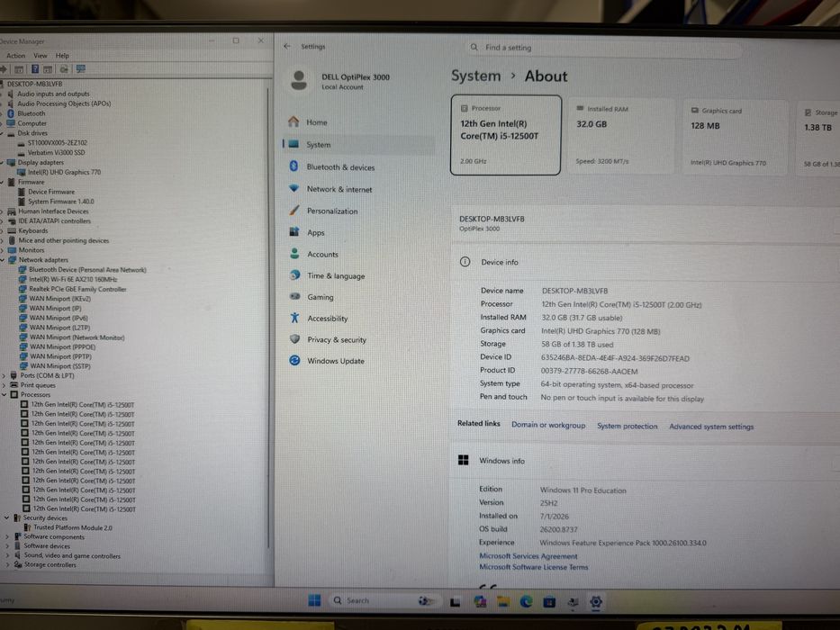The height and width of the screenshot is (630, 840).
Task: Open Microsoft Store from the taskbar
Action: [x=549, y=602]
